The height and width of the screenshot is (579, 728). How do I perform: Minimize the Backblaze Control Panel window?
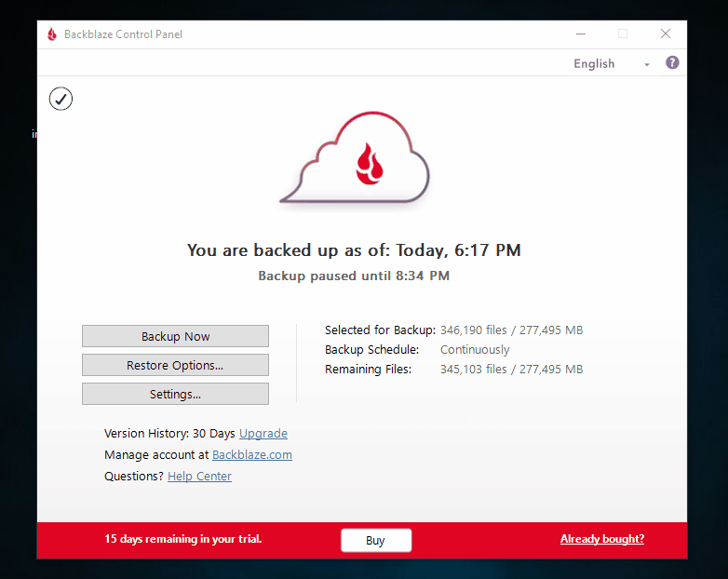click(581, 34)
